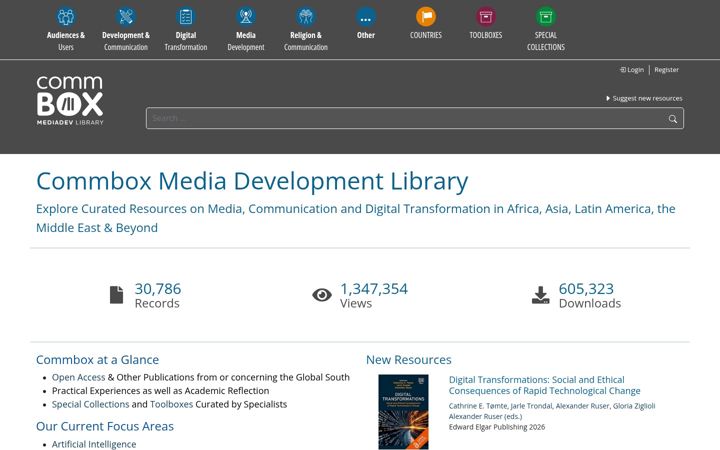Click the Views eye icon
Image resolution: width=720 pixels, height=450 pixels.
322,295
